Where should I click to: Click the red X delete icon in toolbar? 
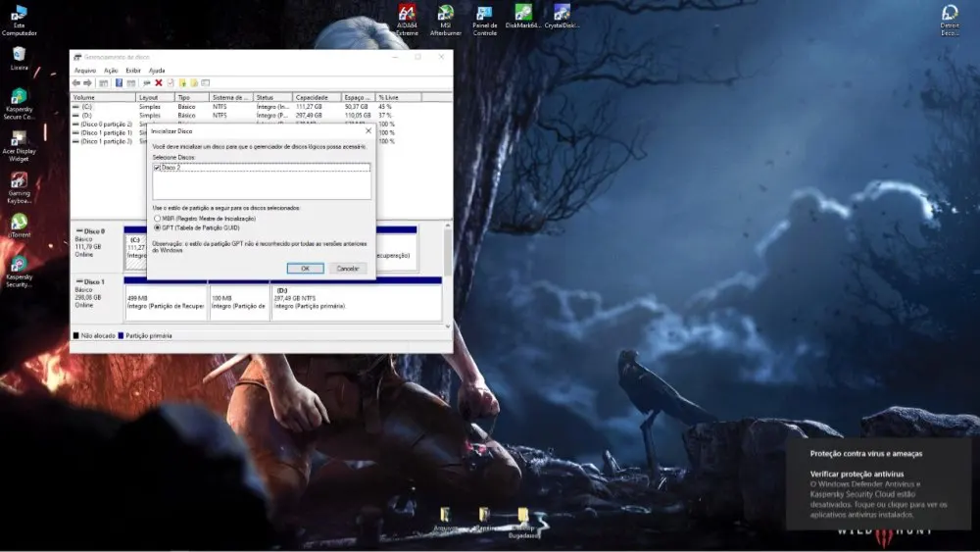pyautogui.click(x=159, y=83)
